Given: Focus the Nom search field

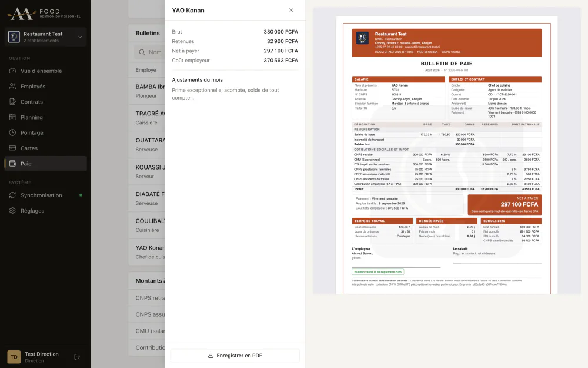Looking at the screenshot, I should click(x=150, y=52).
